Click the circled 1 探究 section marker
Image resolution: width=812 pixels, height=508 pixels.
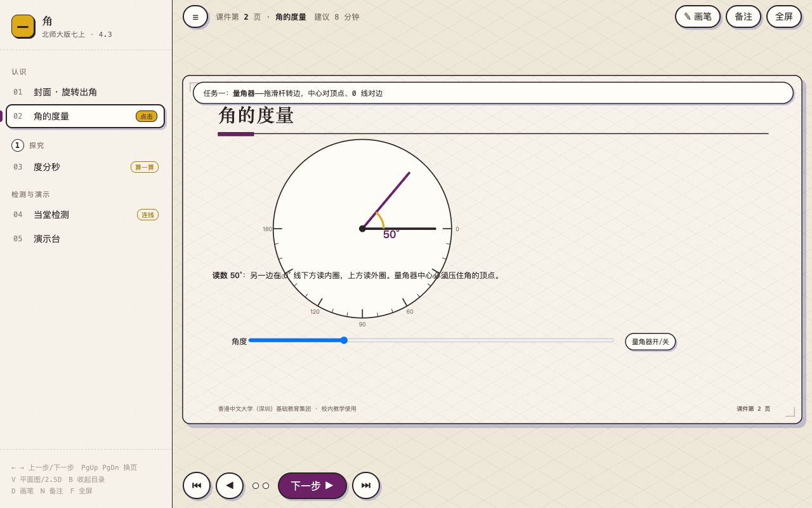click(18, 145)
